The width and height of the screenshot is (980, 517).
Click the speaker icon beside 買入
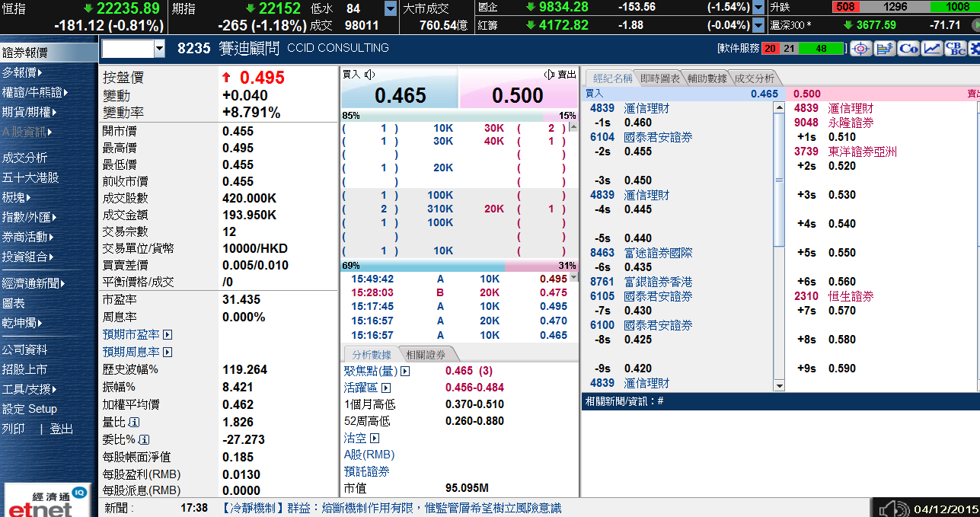pos(370,74)
